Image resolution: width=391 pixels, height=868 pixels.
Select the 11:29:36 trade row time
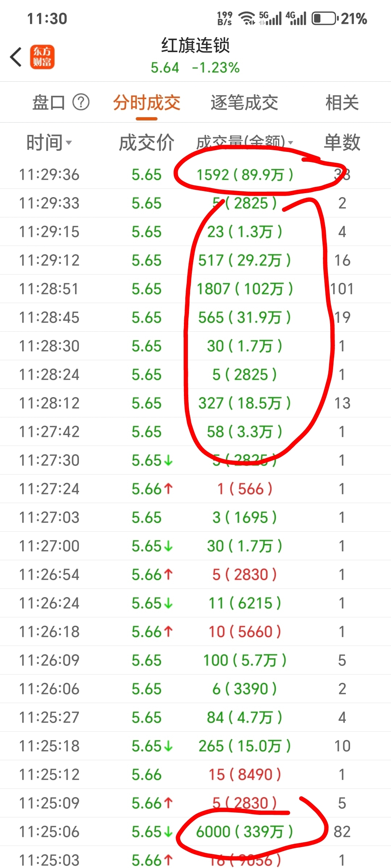pos(49,175)
